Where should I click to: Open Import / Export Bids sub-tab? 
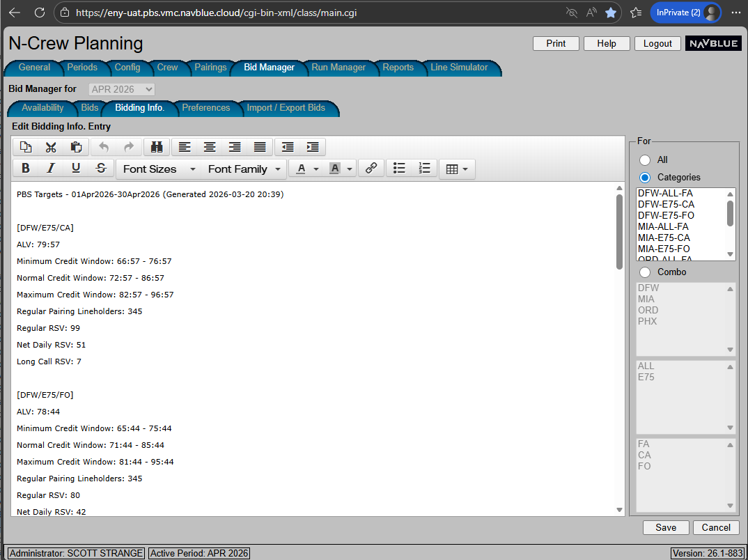pos(286,108)
